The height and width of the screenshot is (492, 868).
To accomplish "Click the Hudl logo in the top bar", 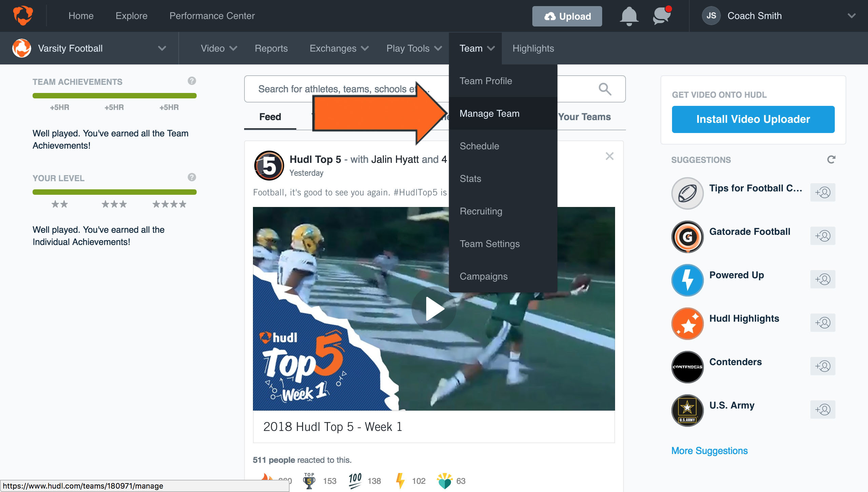I will click(23, 16).
